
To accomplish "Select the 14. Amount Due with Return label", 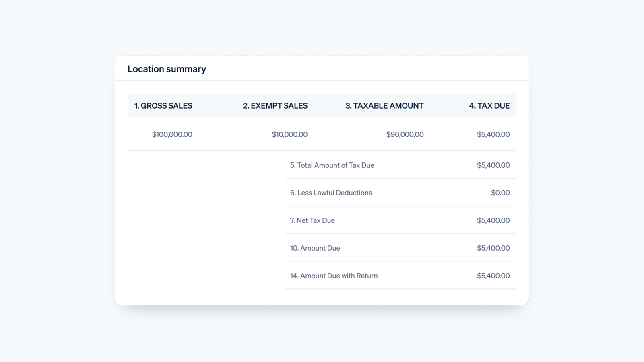I will coord(334,276).
